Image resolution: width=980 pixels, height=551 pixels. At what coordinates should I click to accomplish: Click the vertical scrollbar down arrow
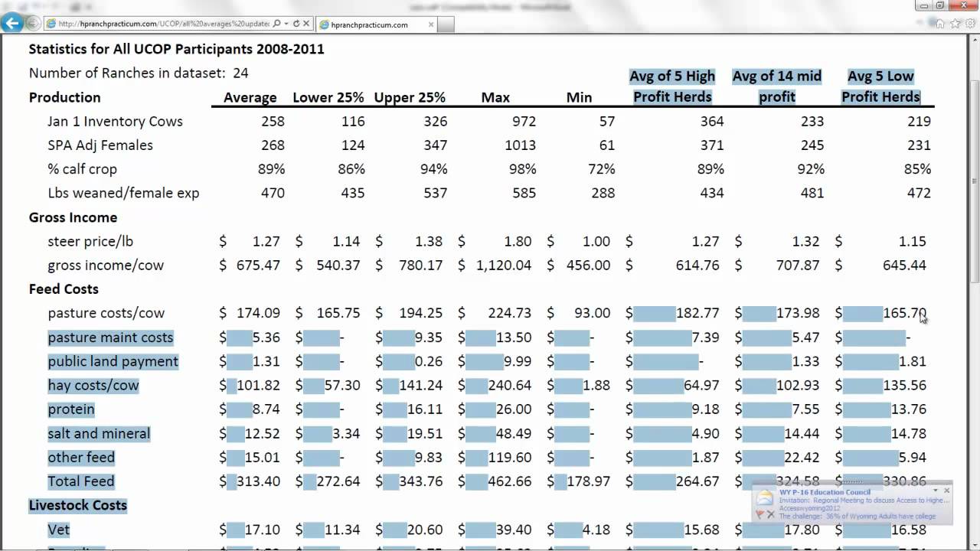[x=974, y=545]
